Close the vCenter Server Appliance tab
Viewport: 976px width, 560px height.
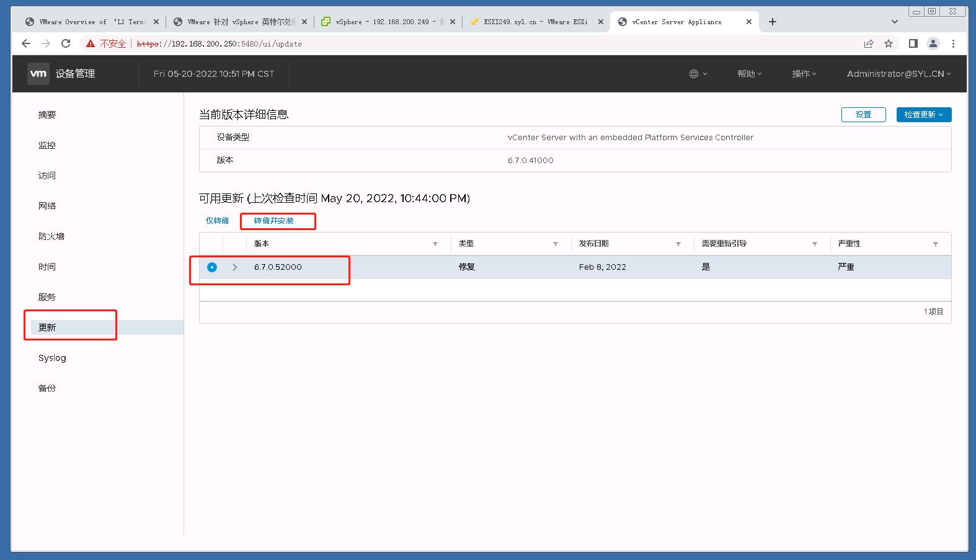click(x=748, y=22)
